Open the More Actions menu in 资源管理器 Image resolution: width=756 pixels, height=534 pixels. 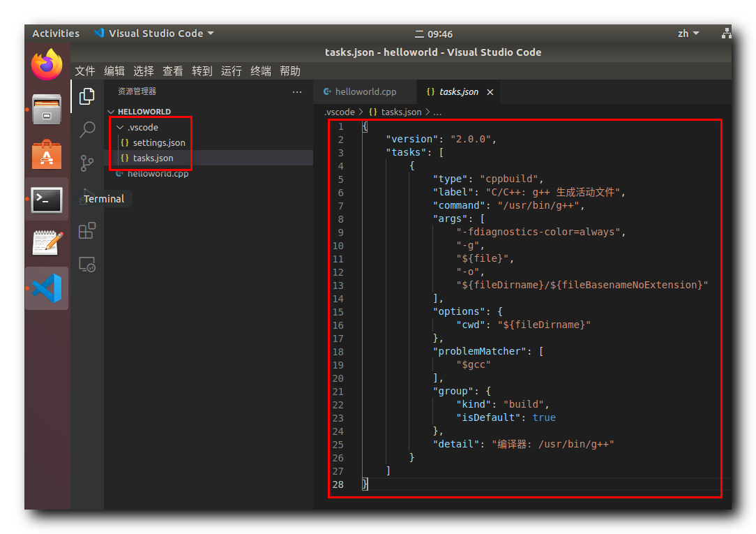[x=297, y=91]
